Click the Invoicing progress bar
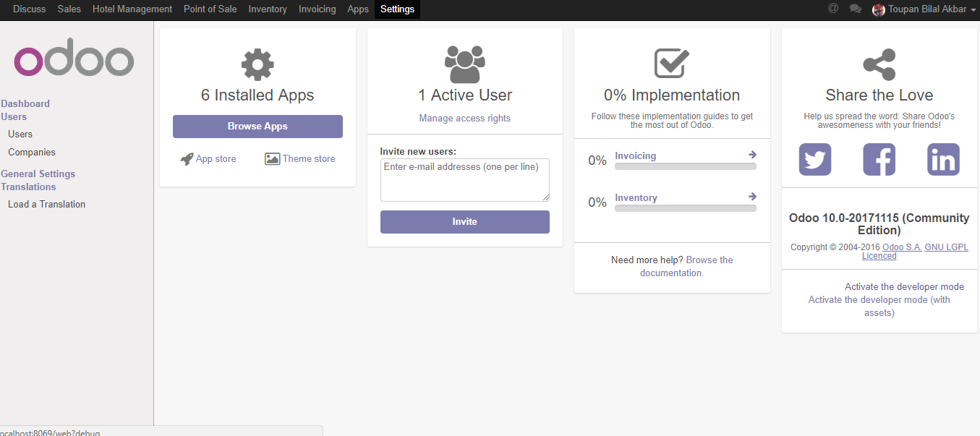980x436 pixels. click(685, 166)
